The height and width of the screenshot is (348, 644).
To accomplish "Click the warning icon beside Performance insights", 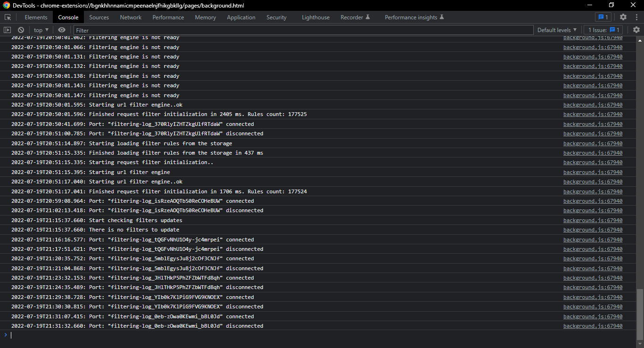I will pos(441,17).
